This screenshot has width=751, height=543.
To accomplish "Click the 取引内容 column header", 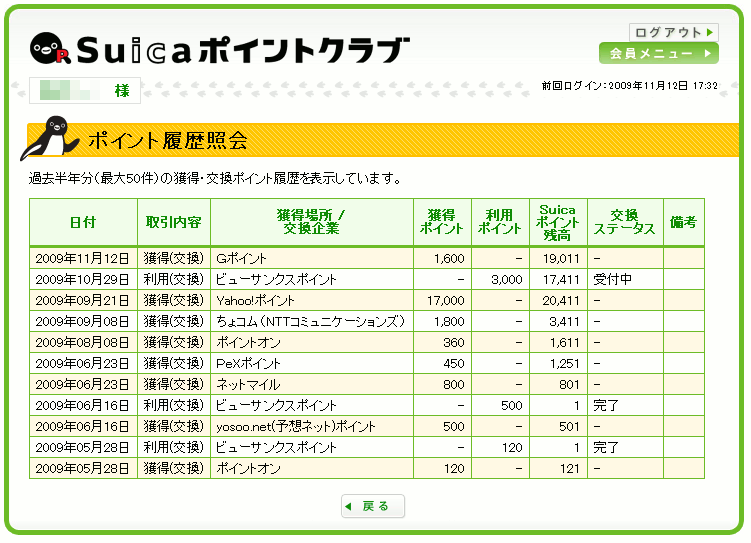I will coord(174,222).
